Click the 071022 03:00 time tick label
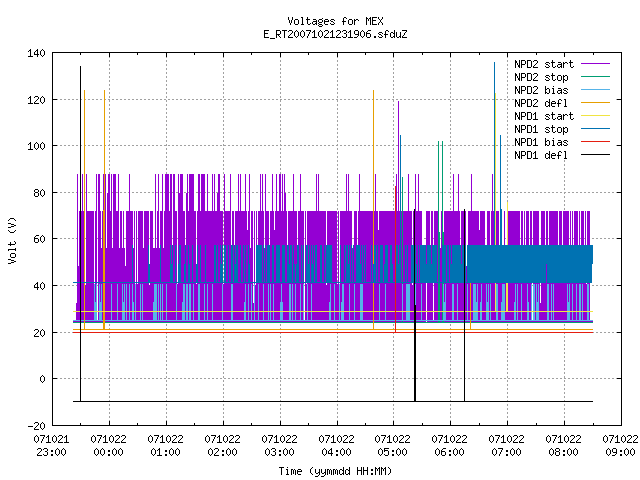The width and height of the screenshot is (640, 480). (279, 446)
